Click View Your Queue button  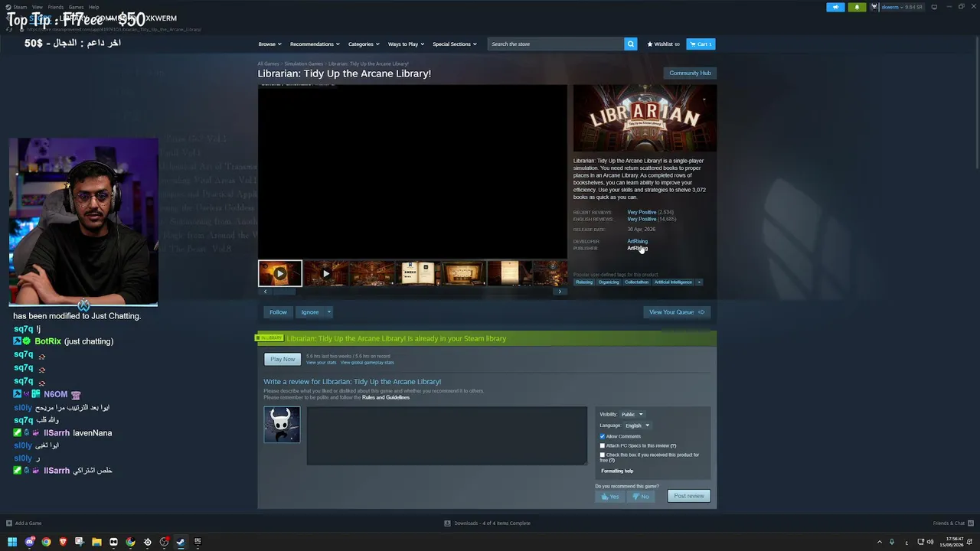point(677,312)
